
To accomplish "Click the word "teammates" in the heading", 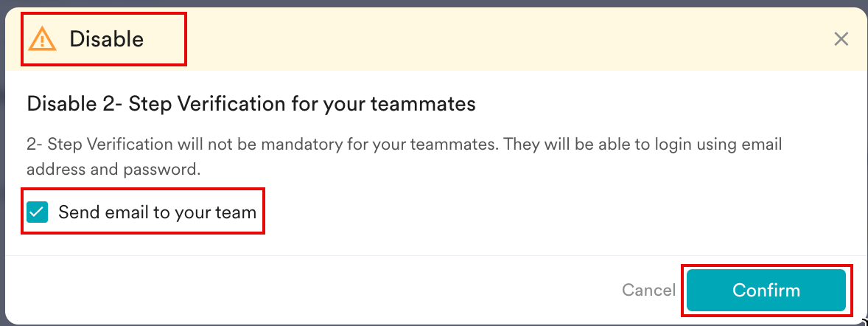I will tap(429, 104).
